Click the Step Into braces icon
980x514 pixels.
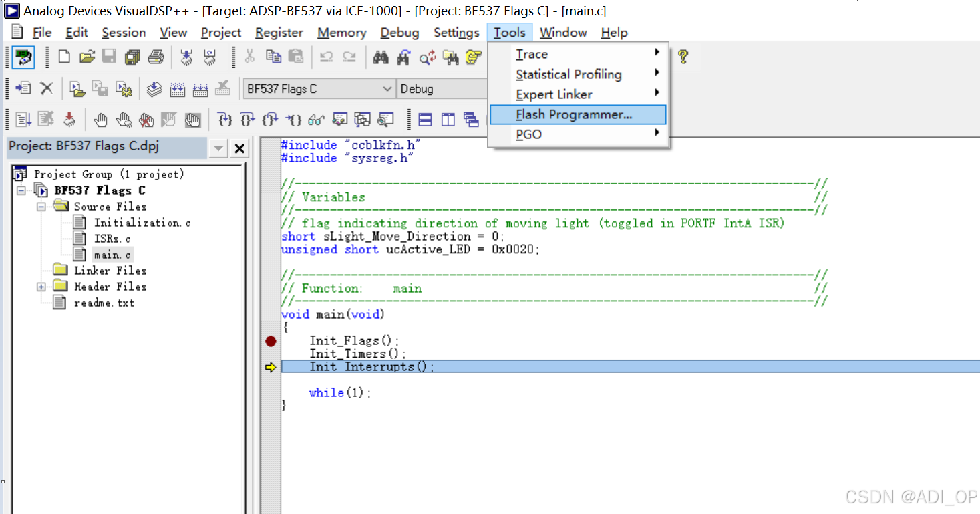pyautogui.click(x=225, y=120)
